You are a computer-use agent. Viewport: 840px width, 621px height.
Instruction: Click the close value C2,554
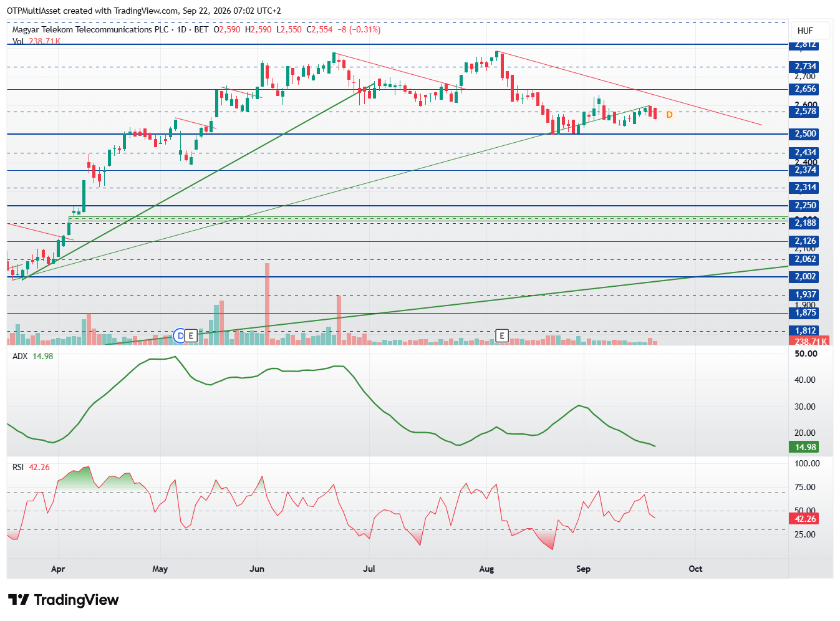[320, 29]
